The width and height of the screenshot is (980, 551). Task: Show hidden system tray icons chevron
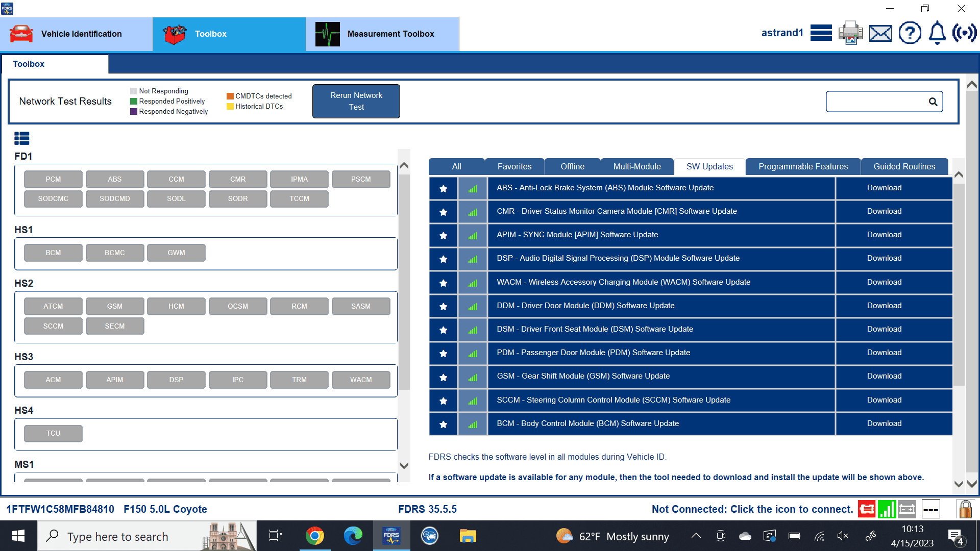pyautogui.click(x=696, y=536)
